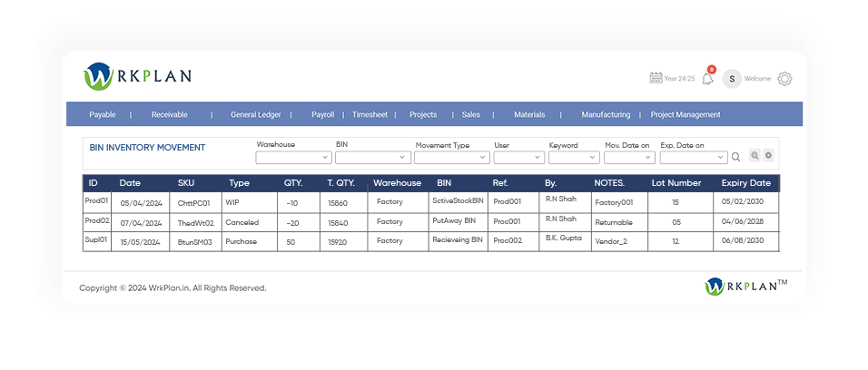Sort by the ID column header
Screen dimensions: 868x370
[93, 183]
